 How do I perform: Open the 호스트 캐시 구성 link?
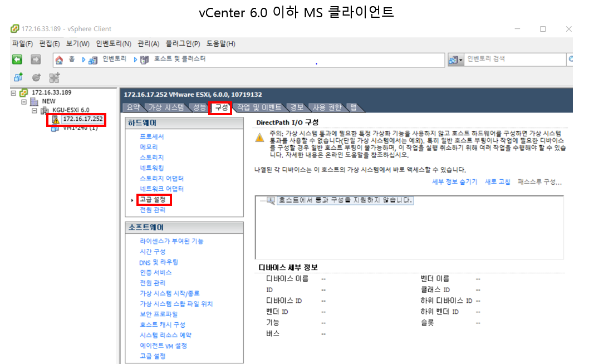point(163,325)
